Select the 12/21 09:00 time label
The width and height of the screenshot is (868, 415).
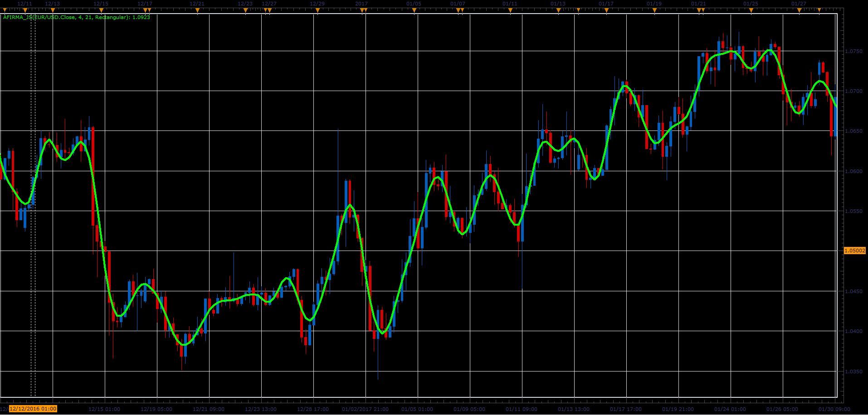pyautogui.click(x=209, y=409)
